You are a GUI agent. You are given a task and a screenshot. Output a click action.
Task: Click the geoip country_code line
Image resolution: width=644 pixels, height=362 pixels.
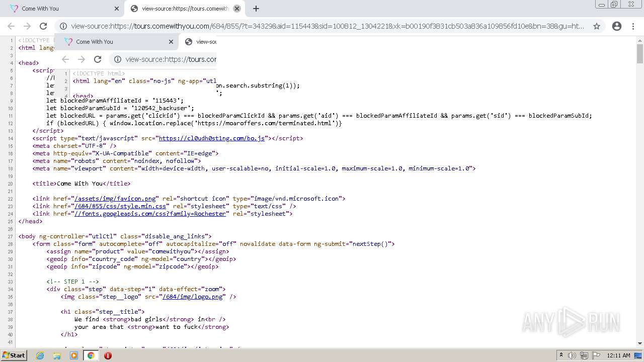141,259
